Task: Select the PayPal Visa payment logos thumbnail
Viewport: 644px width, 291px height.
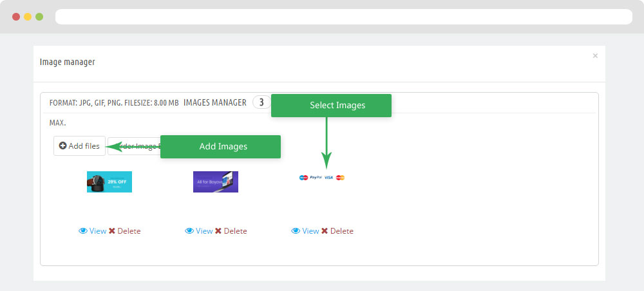Action: pyautogui.click(x=322, y=178)
